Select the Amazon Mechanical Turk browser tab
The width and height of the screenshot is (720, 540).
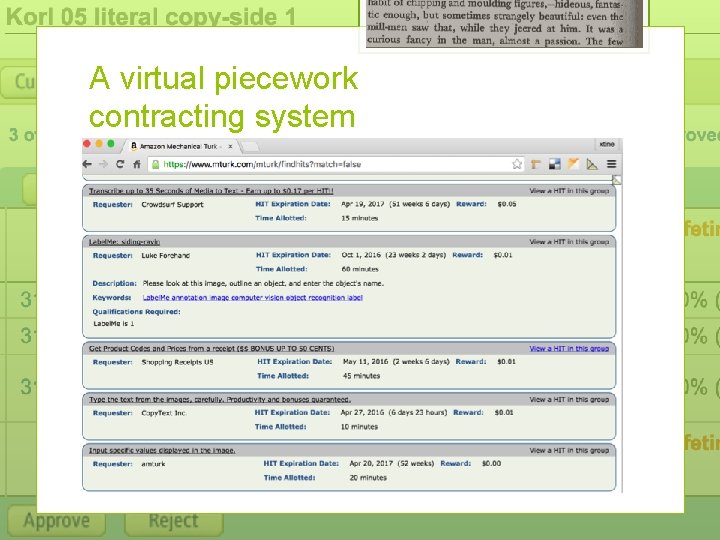tap(180, 146)
